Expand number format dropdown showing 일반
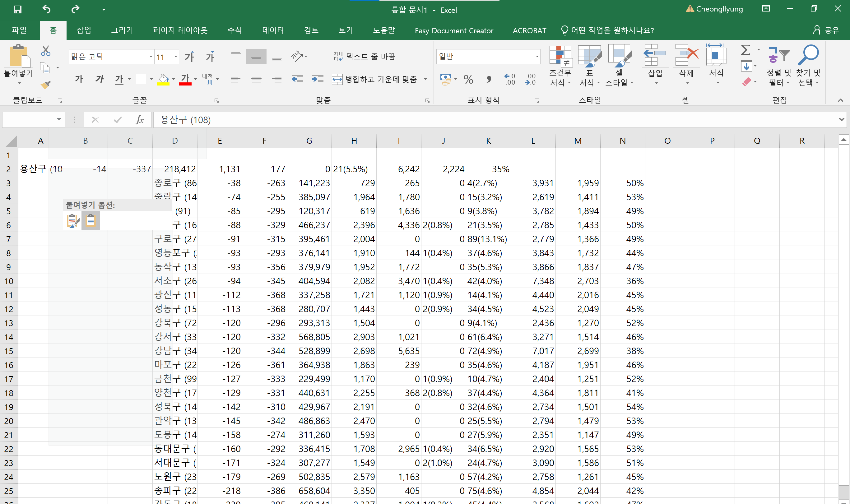This screenshot has width=850, height=504. 537,57
